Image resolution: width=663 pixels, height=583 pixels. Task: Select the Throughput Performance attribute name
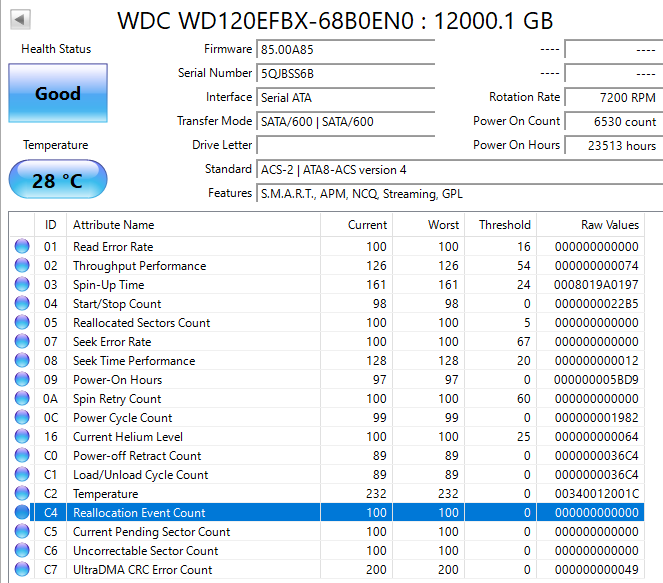(x=140, y=265)
